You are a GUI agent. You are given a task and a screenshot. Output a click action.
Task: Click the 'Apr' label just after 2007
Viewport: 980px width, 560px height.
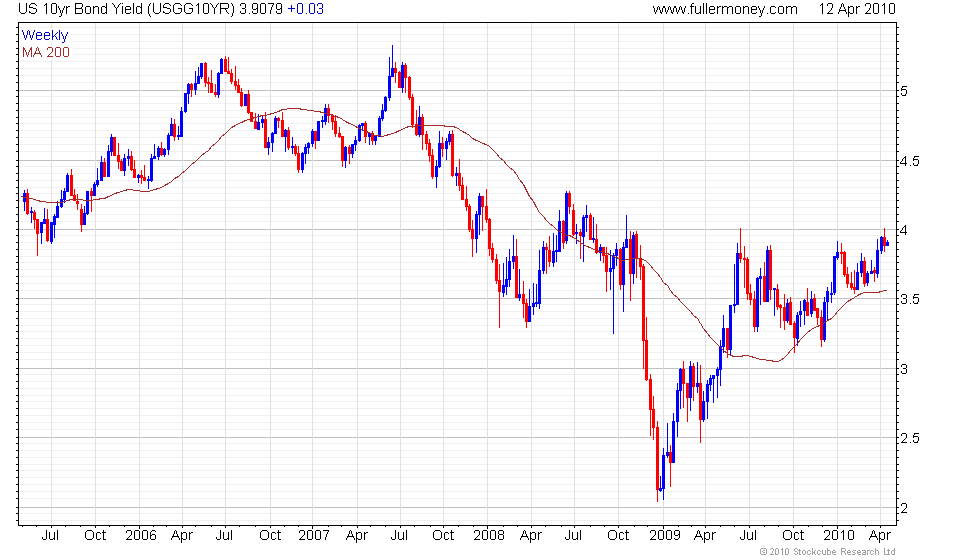click(x=357, y=536)
